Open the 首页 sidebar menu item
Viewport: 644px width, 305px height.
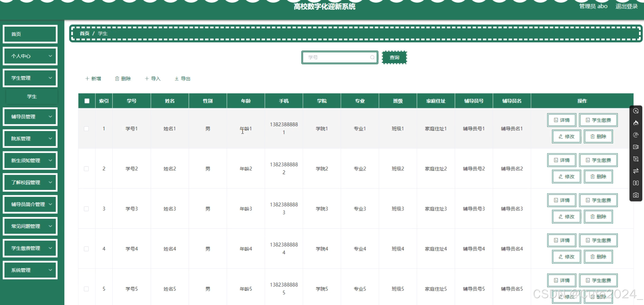pyautogui.click(x=30, y=34)
